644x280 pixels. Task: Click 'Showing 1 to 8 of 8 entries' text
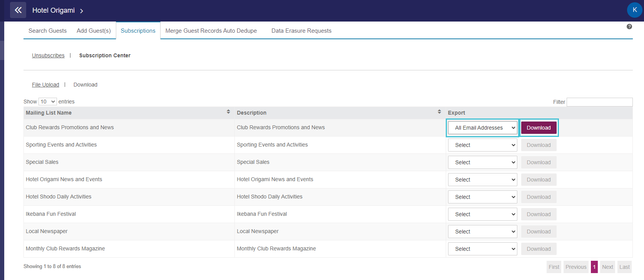(52, 266)
